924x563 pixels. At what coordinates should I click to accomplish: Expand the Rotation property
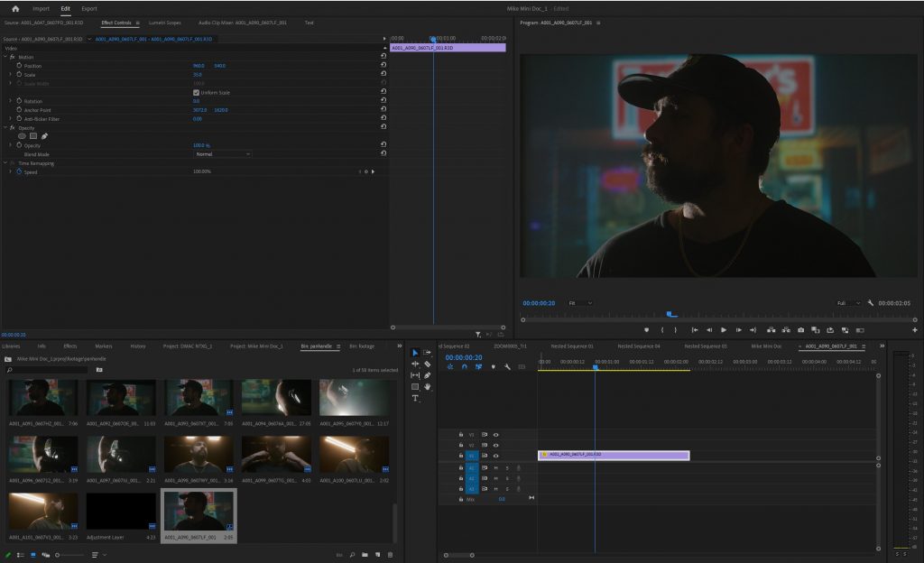(10, 101)
